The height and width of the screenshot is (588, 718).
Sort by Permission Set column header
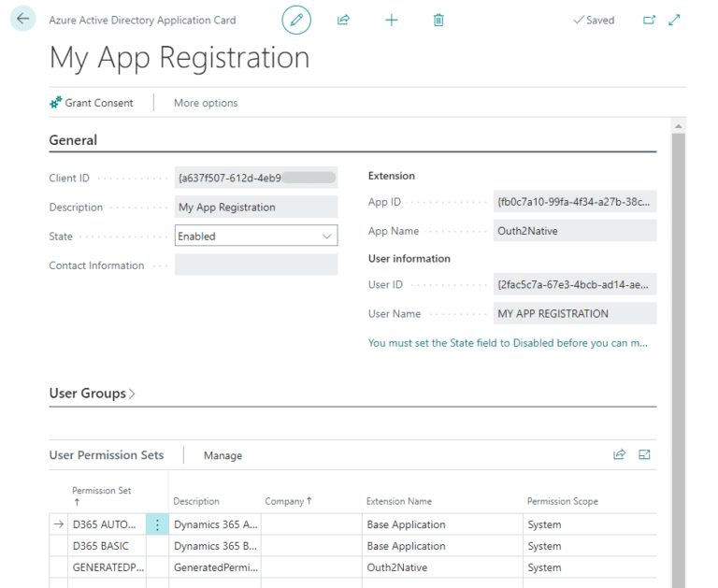(x=102, y=495)
